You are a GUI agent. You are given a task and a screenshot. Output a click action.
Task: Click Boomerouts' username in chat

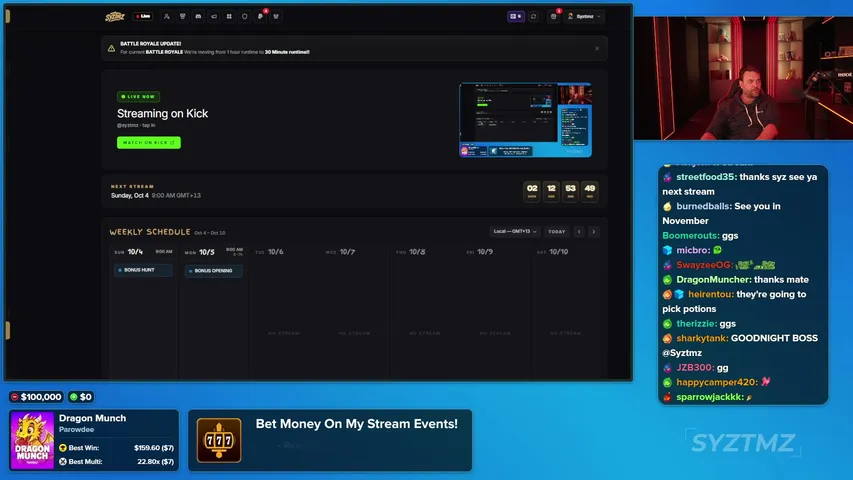(x=690, y=236)
